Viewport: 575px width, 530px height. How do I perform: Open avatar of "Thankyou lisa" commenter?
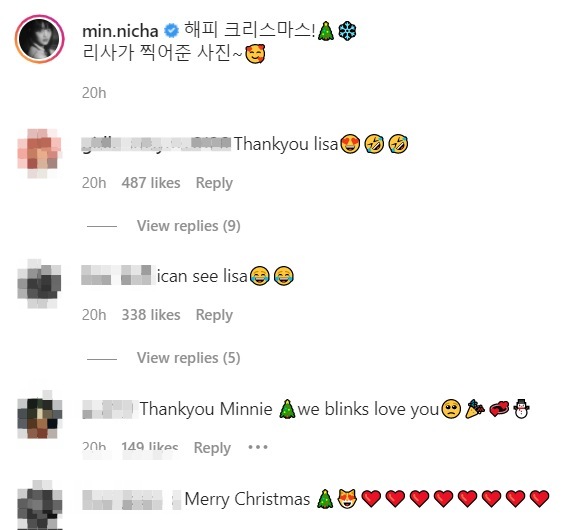pos(39,153)
